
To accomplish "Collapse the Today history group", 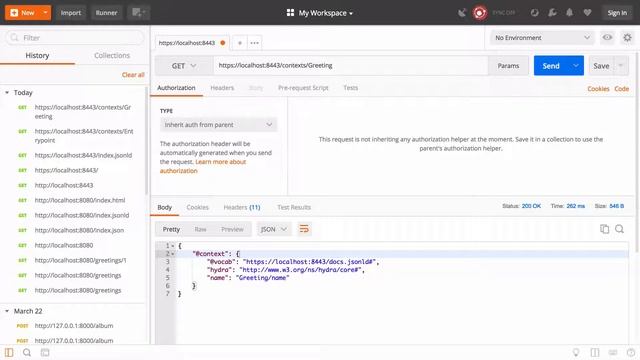I will [x=7, y=93].
